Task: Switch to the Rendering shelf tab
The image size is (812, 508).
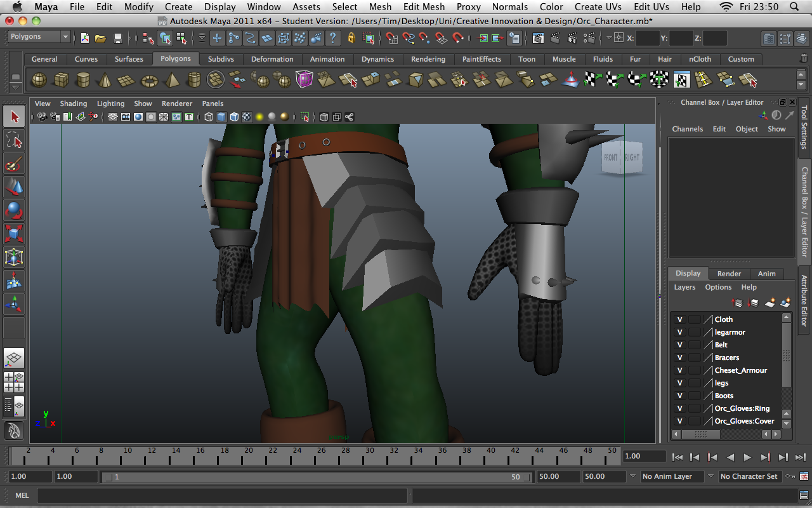Action: coord(428,59)
